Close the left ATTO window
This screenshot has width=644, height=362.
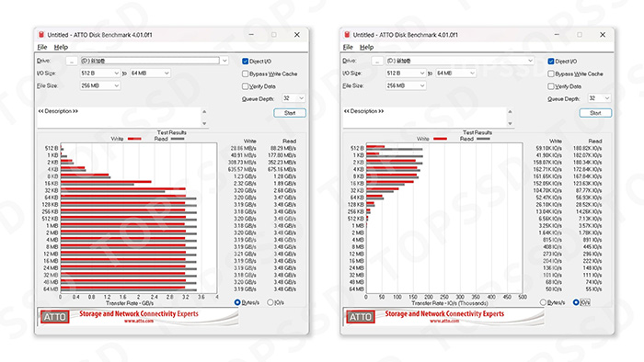pos(297,35)
